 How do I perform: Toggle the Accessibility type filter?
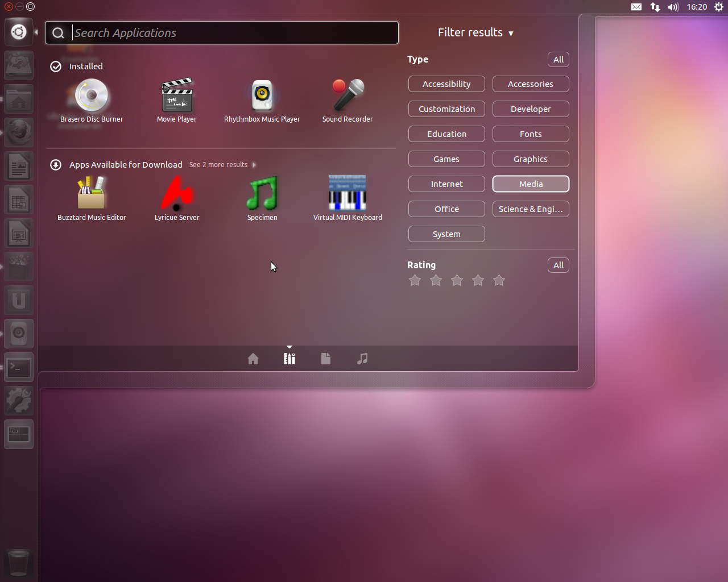tap(446, 84)
